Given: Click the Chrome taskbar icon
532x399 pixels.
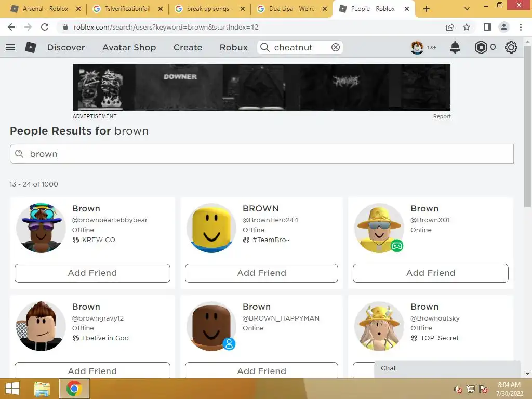Looking at the screenshot, I should [x=74, y=389].
